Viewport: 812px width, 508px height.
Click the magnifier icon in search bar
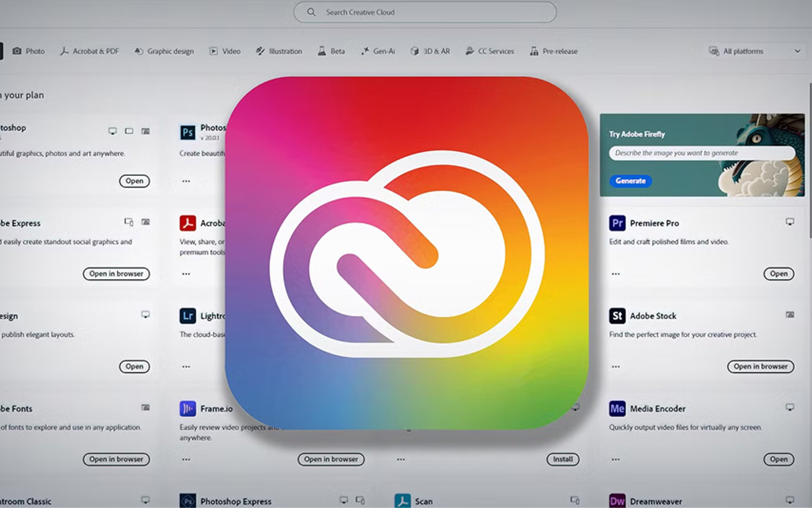(311, 12)
